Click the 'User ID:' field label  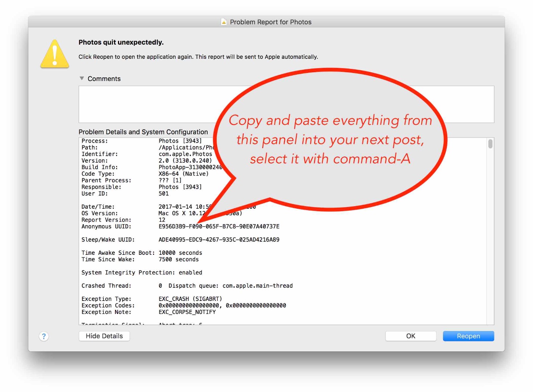(94, 193)
